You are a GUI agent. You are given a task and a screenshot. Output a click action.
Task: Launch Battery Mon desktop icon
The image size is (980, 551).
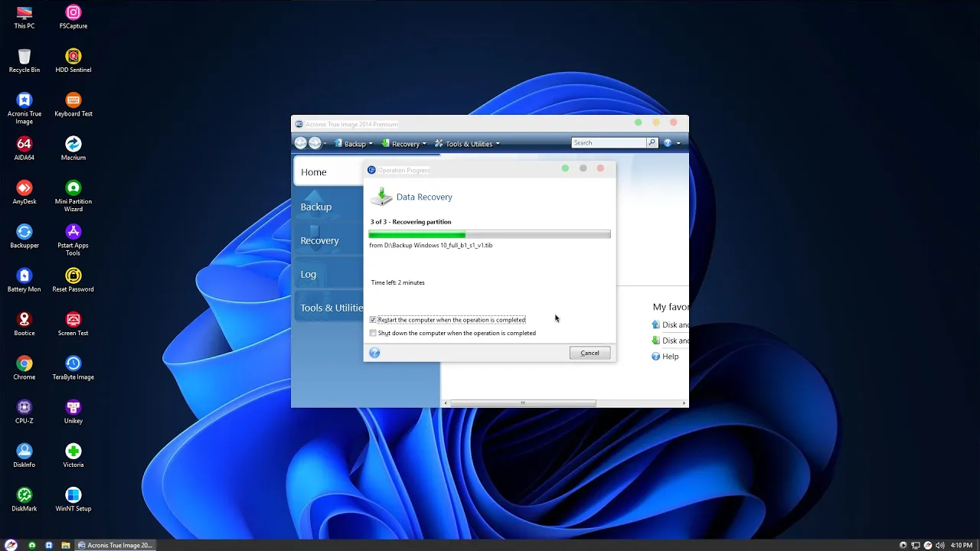(24, 280)
